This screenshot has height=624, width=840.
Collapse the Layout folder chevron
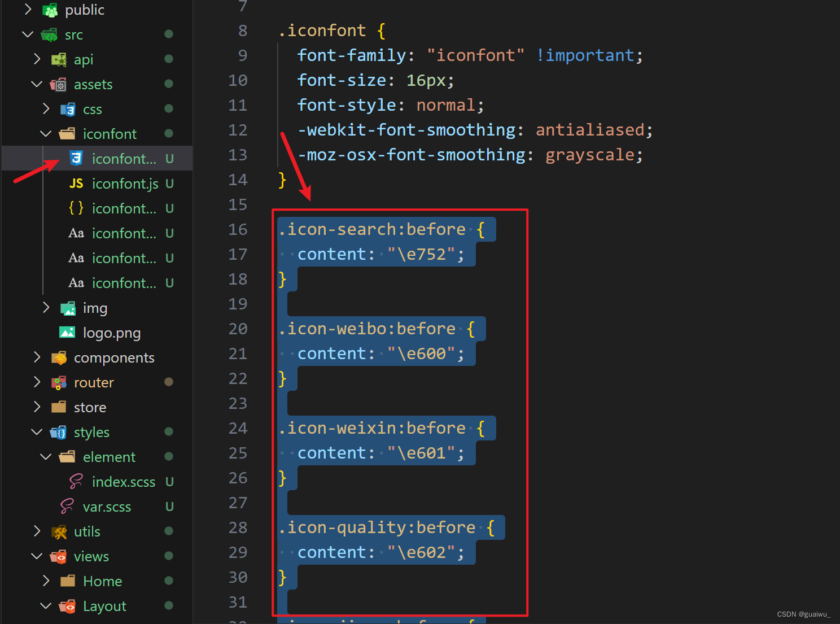pos(46,606)
